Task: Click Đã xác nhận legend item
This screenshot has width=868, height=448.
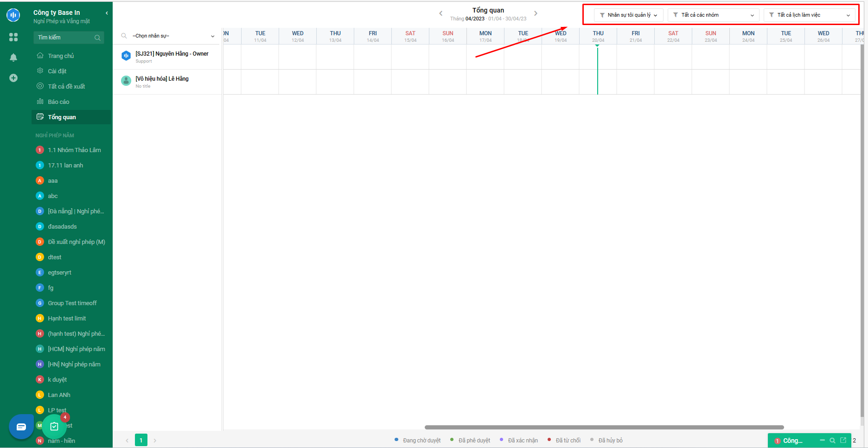Action: (x=519, y=440)
